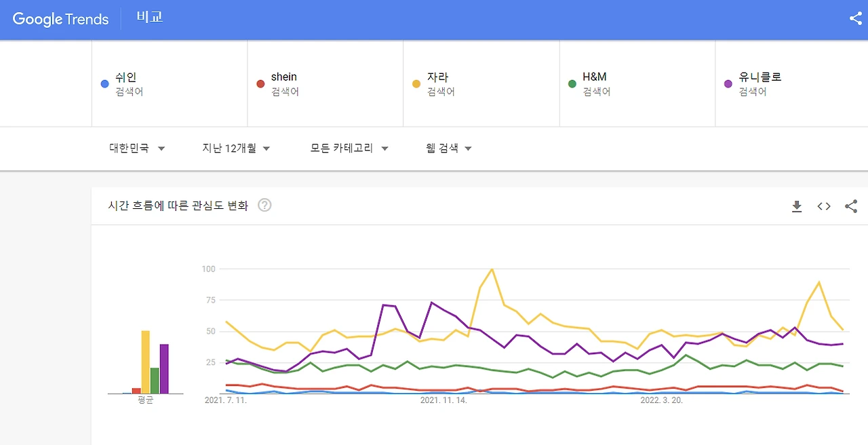Open the 모든 카테고리 category dropdown
Screen dimensions: 868x445
pos(349,148)
